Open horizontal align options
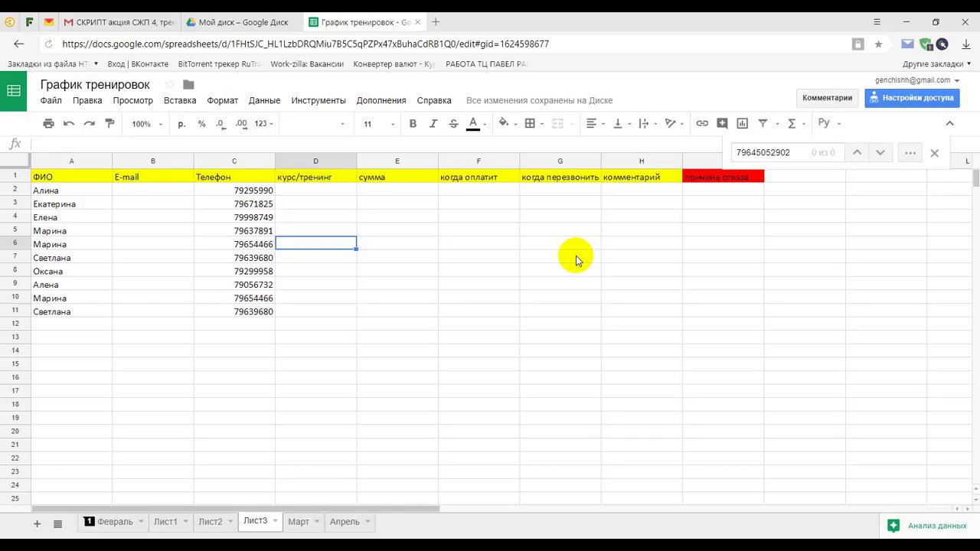This screenshot has height=551, width=980. coord(595,123)
